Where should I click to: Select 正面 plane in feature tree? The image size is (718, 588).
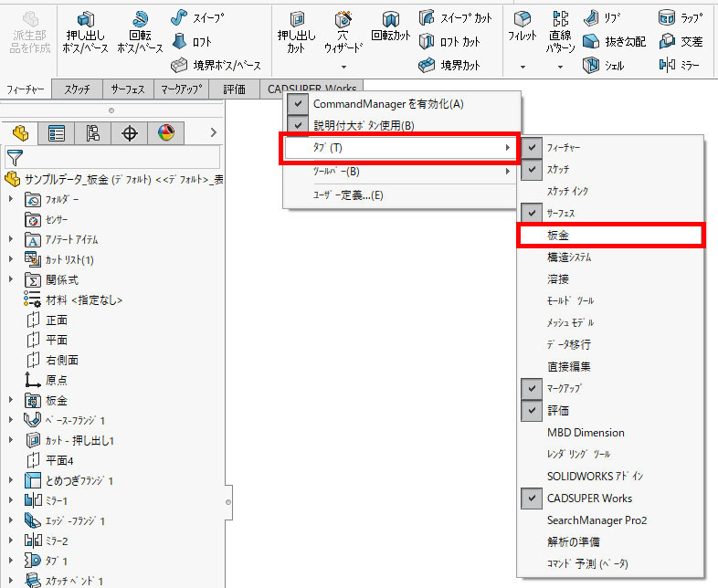pyautogui.click(x=57, y=320)
